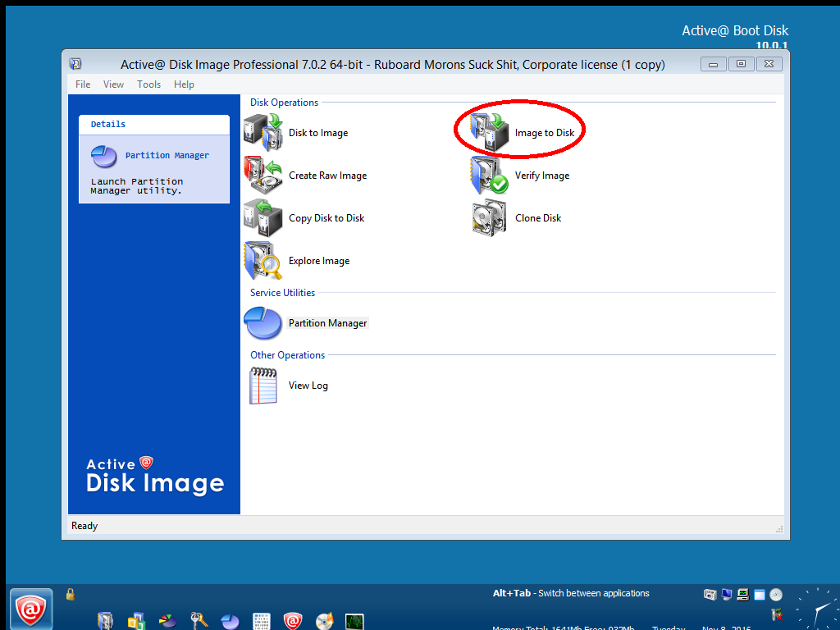The width and height of the screenshot is (840, 630).
Task: Click the clock icon in the system tray
Action: [x=776, y=594]
